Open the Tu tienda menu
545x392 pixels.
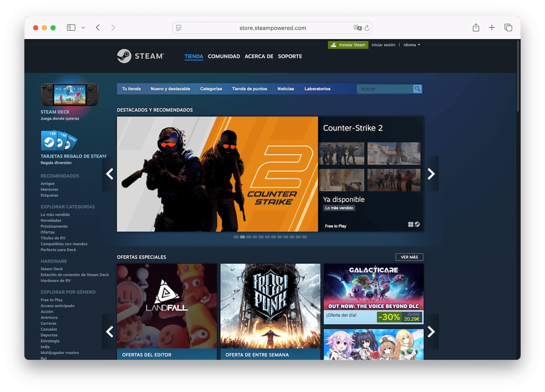[131, 89]
